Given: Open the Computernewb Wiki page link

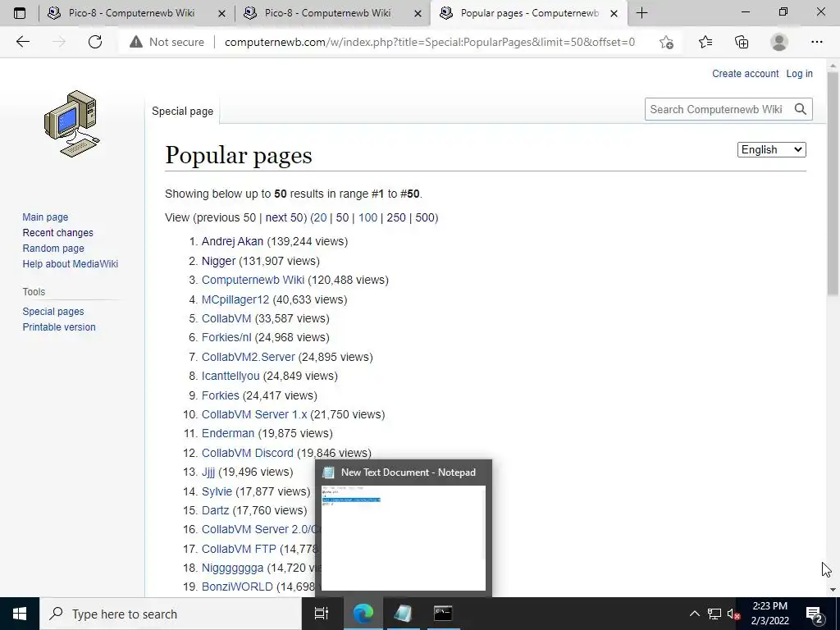Looking at the screenshot, I should 253,281.
